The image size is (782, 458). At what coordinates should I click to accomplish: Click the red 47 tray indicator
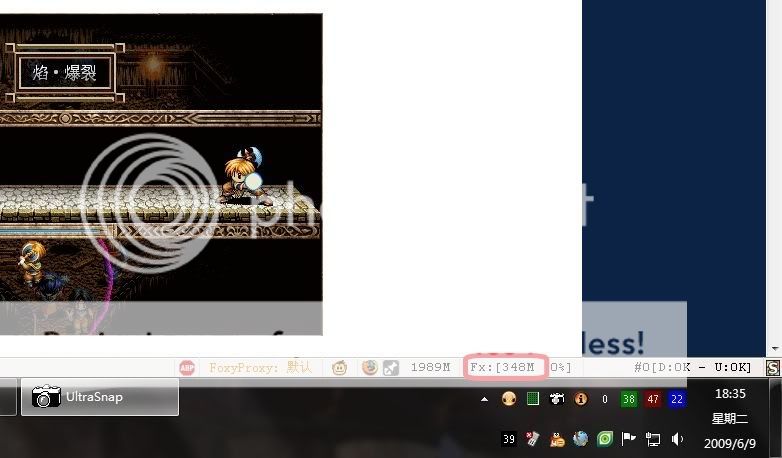coord(653,399)
